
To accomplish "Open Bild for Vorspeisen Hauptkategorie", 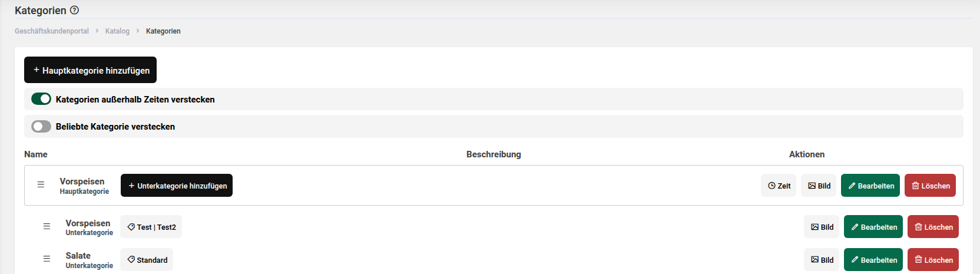I will click(819, 186).
